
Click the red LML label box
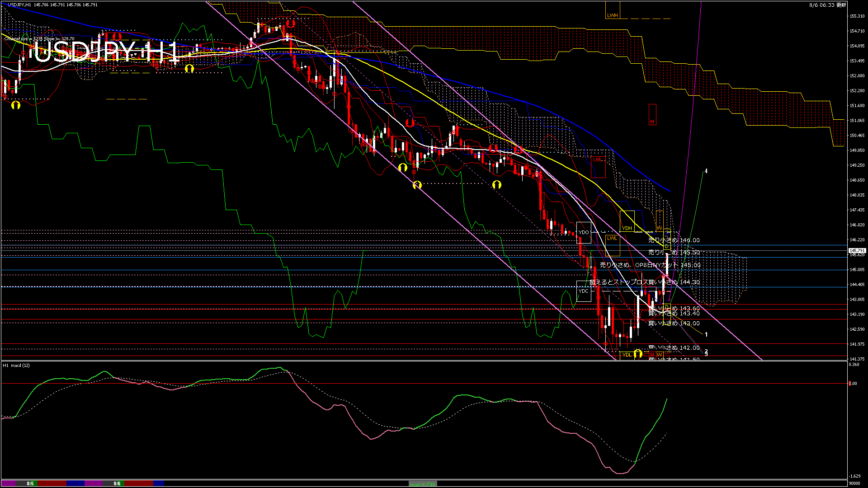pos(598,160)
